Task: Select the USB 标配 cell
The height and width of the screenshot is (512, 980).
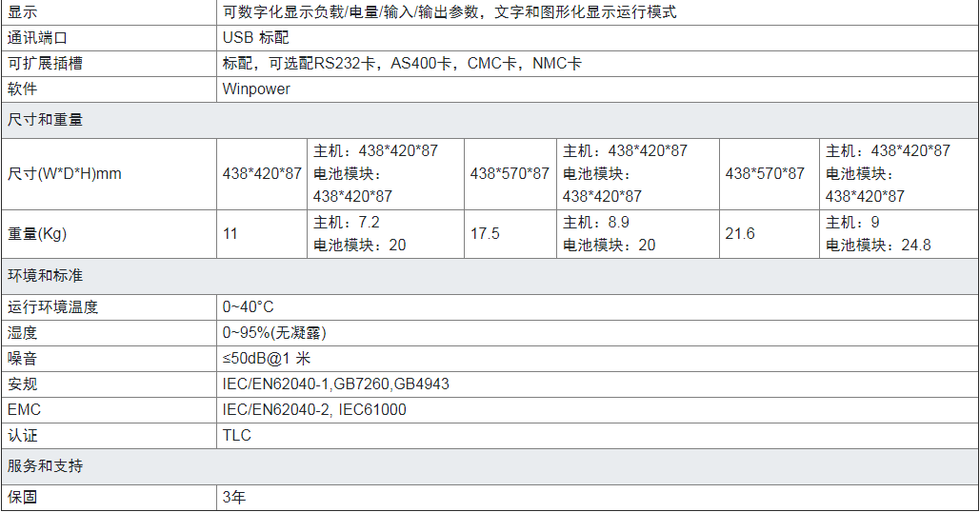Action: point(254,38)
